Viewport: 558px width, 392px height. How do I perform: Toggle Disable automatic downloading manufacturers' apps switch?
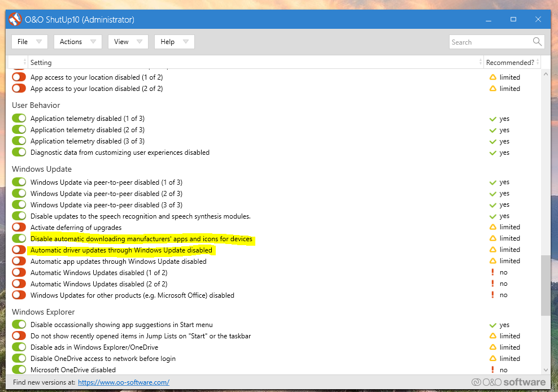pos(19,238)
